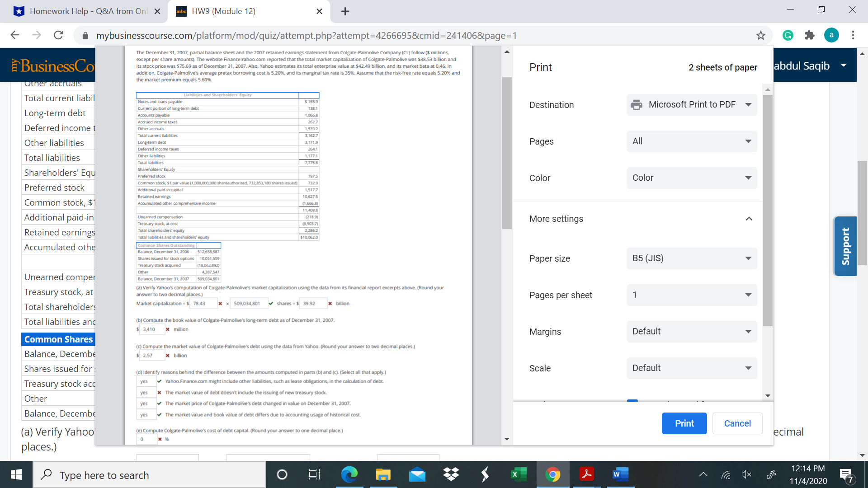Image resolution: width=868 pixels, height=488 pixels.
Task: Cancel the print dialog
Action: click(737, 423)
